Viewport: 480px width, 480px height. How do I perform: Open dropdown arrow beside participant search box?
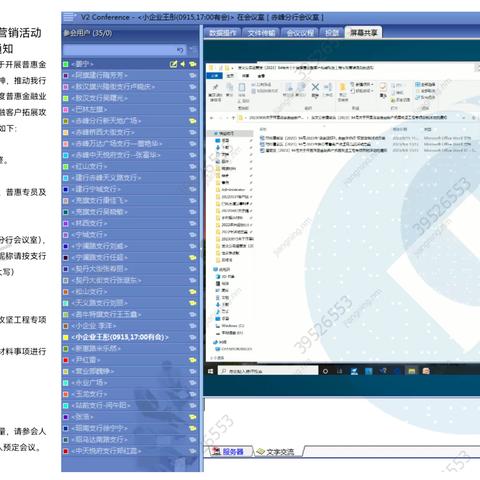pos(191,50)
